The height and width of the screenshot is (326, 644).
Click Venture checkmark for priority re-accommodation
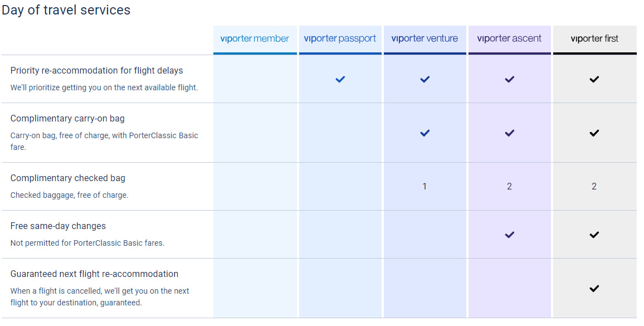pos(425,79)
